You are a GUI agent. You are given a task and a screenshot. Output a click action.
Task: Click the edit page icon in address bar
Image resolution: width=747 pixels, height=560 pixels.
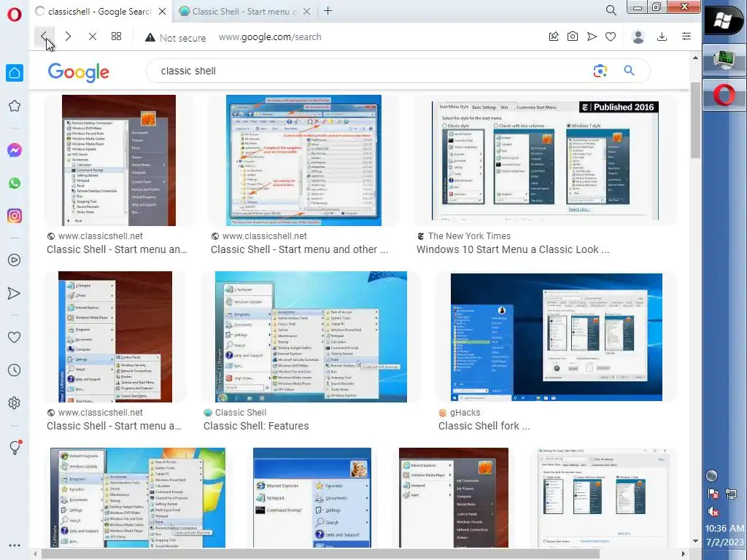(x=554, y=36)
